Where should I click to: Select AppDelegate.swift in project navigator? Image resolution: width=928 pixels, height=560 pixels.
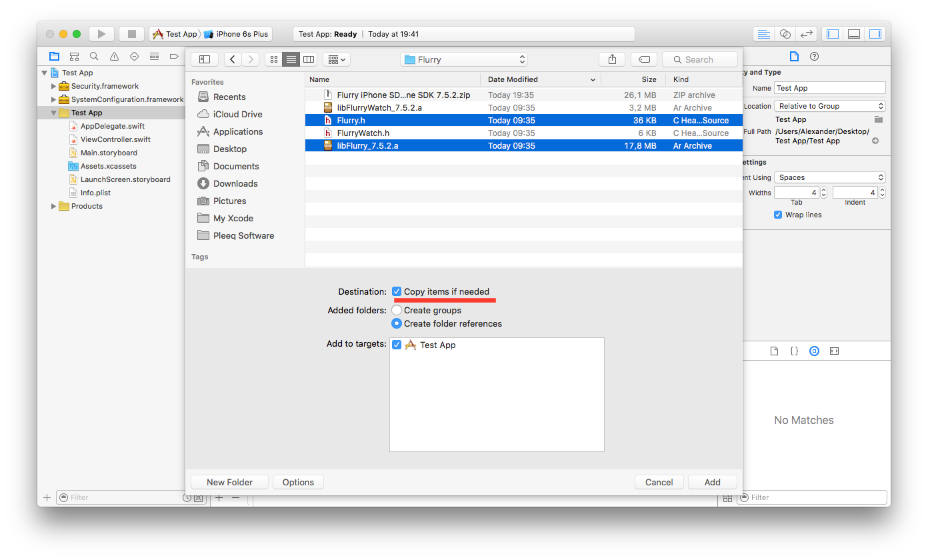click(x=112, y=126)
